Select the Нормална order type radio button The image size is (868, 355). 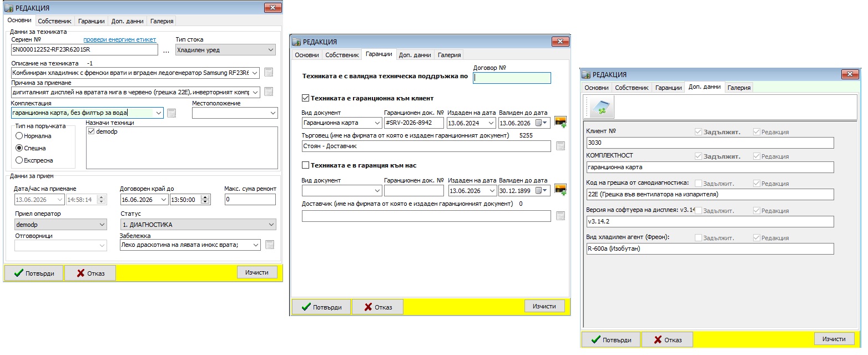[19, 136]
